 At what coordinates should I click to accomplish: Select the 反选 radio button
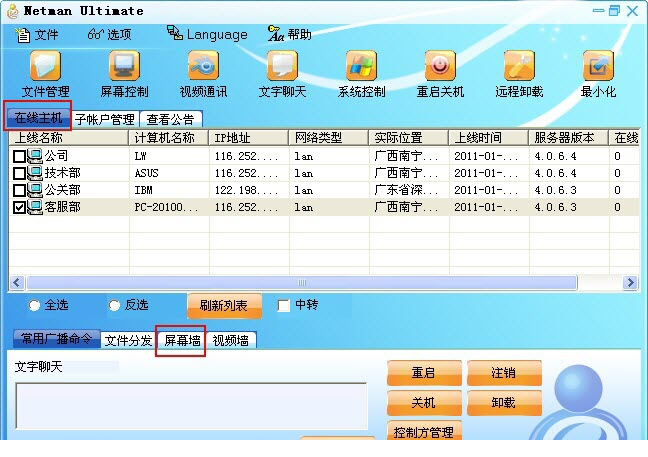114,305
